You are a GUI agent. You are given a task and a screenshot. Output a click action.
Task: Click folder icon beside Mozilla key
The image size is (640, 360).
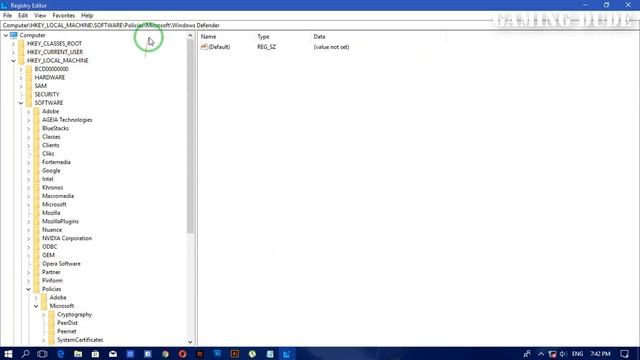(37, 213)
